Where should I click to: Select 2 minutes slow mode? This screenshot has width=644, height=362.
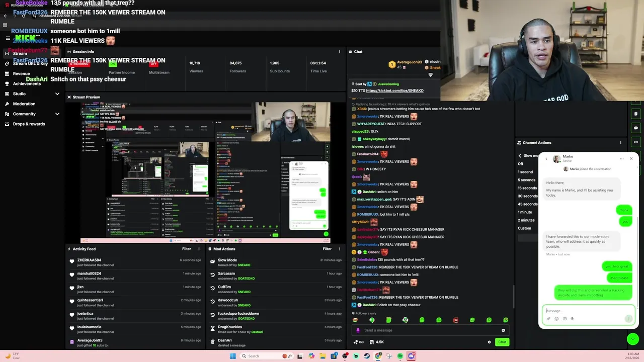(x=526, y=220)
